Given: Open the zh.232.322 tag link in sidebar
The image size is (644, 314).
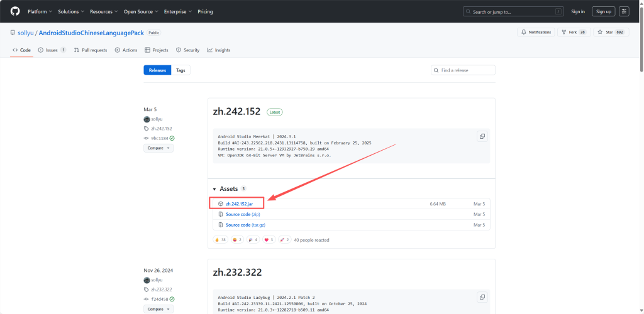Looking at the screenshot, I should (x=162, y=290).
